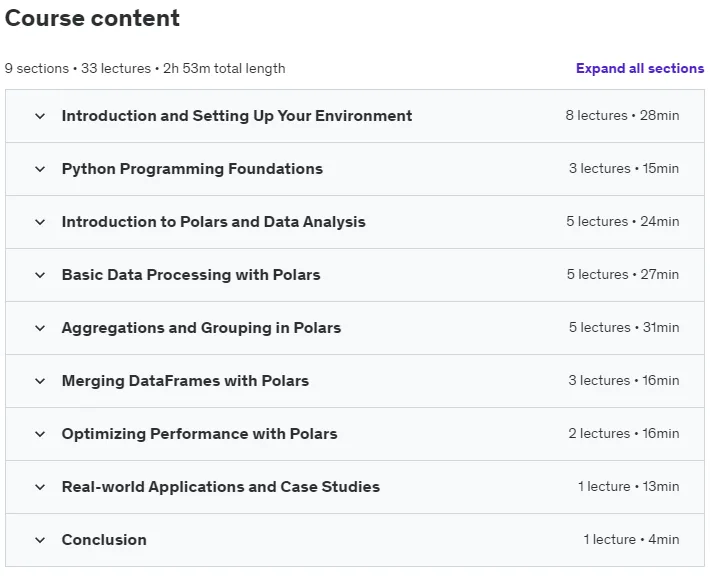710x577 pixels.
Task: Click chevron next to Aggregations and Grouping
Action: 40,328
